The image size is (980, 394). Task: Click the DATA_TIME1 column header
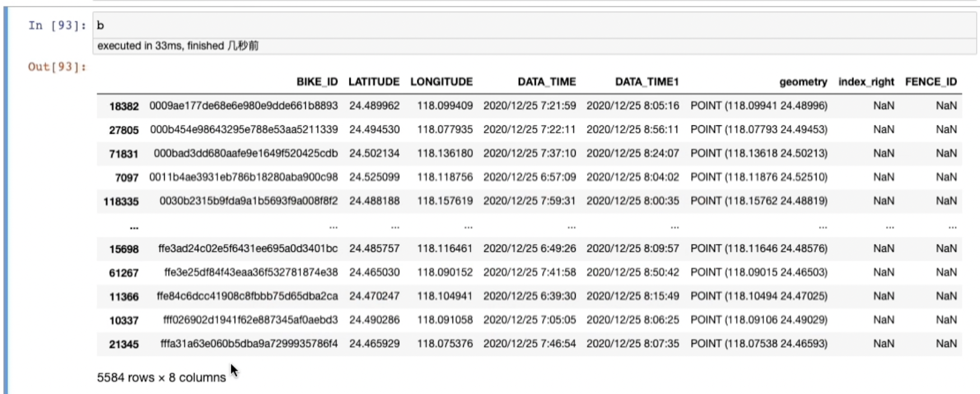click(x=647, y=82)
